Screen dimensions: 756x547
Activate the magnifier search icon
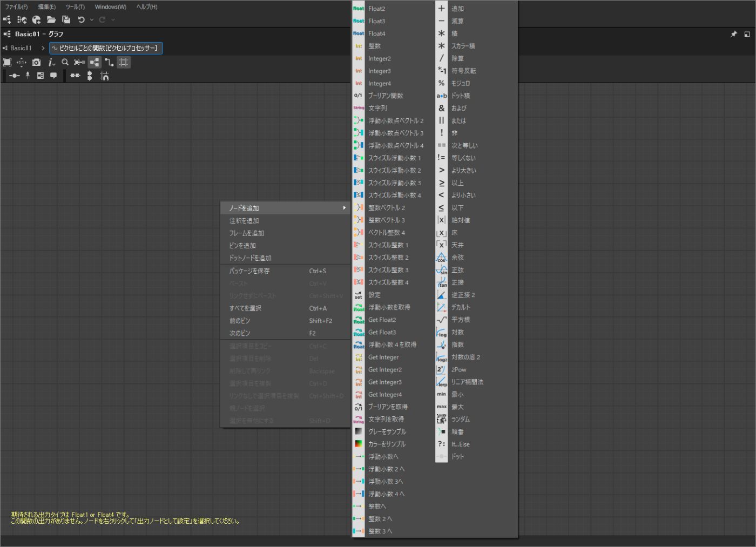point(64,62)
